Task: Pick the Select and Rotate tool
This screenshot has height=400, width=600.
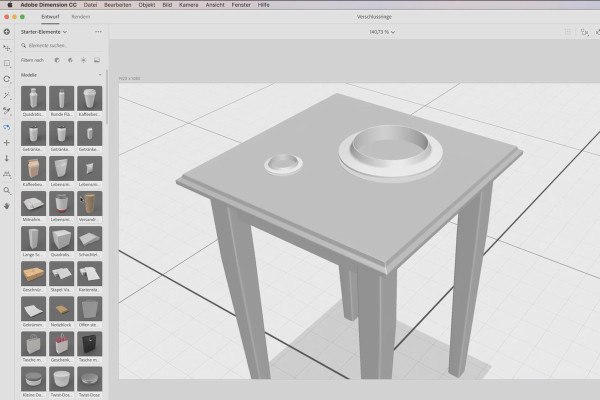Action: tap(7, 79)
